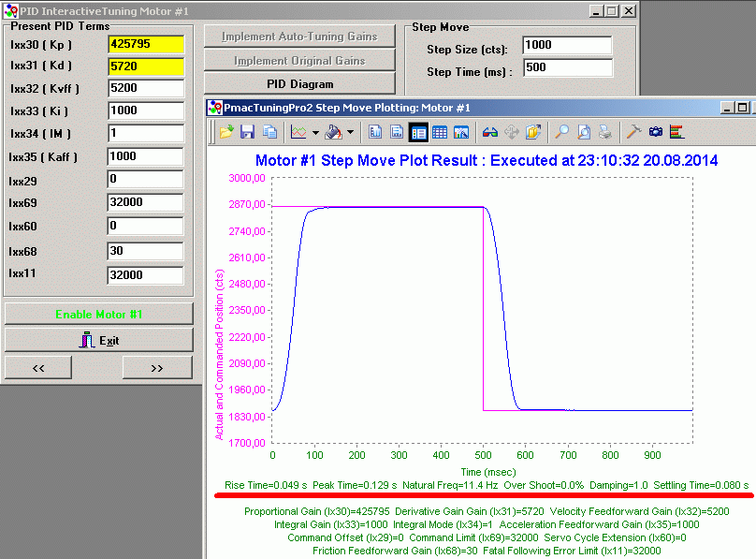
Task: Click Ixx33 Ki input field
Action: click(146, 110)
